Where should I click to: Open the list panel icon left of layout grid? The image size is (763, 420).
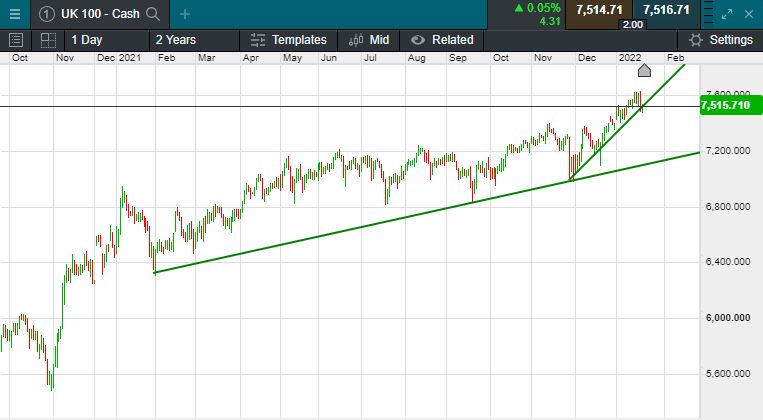16,40
